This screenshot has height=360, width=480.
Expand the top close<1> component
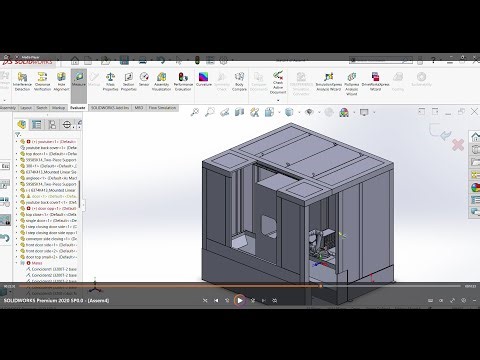[x=17, y=215]
